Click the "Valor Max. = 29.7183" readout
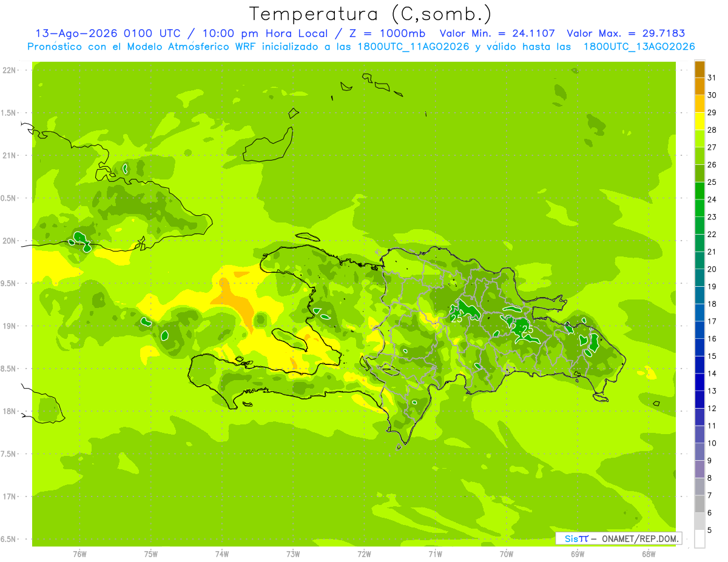Screen dimensions: 728x562 625,33
